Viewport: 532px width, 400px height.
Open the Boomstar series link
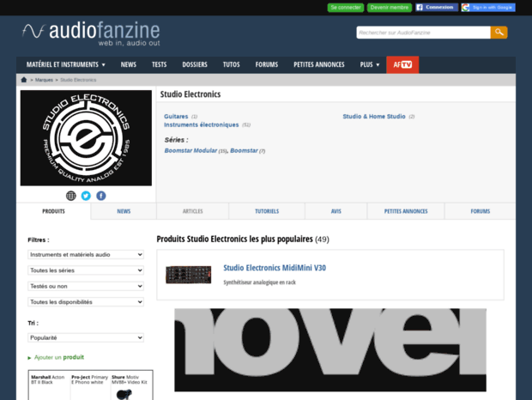pos(244,150)
